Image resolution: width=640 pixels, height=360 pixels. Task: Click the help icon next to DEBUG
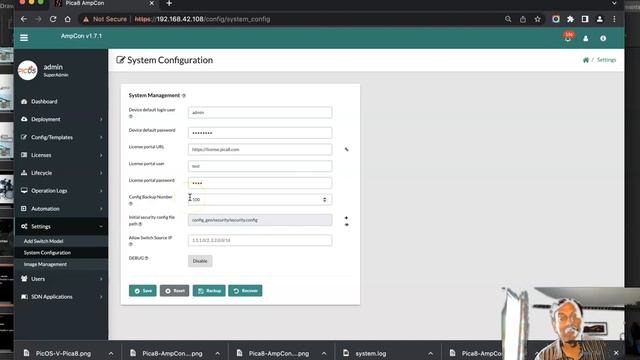click(x=147, y=258)
